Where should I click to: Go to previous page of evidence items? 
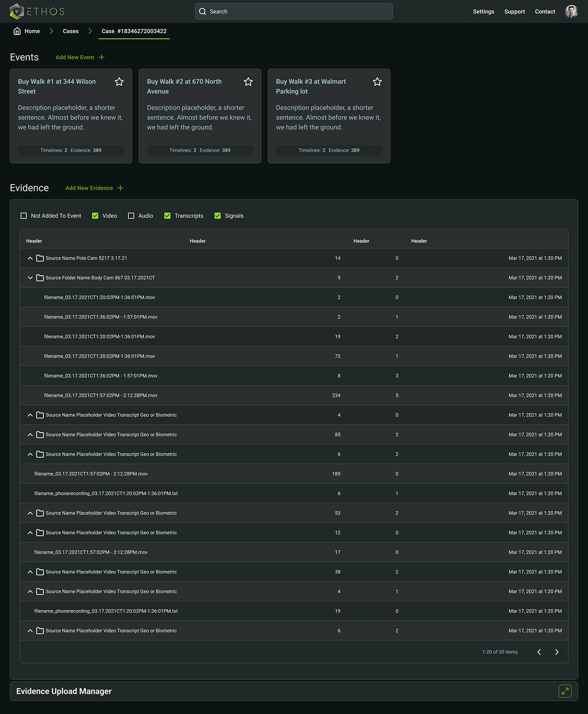(x=539, y=652)
